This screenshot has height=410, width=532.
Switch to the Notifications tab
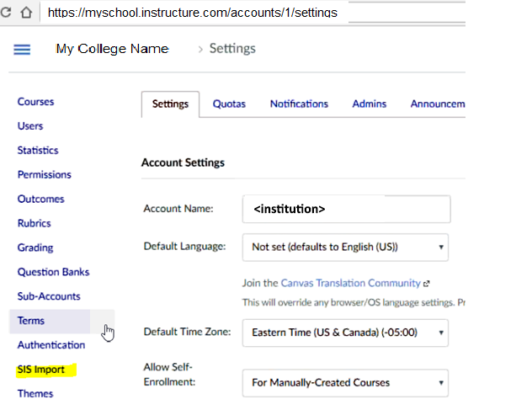point(299,104)
